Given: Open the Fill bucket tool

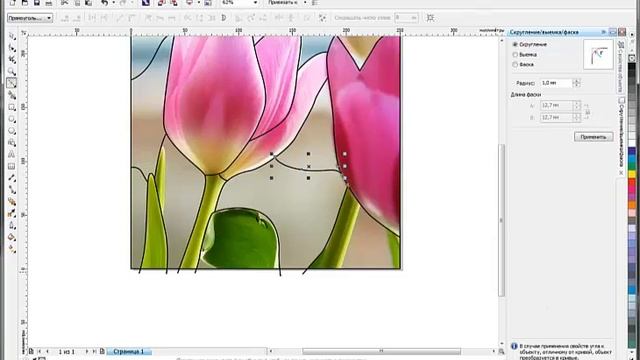Looking at the screenshot, I should pyautogui.click(x=12, y=237).
